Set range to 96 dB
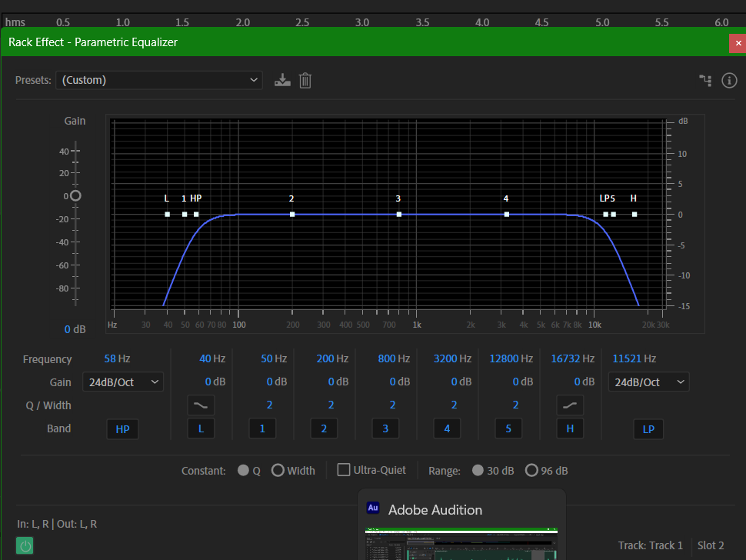746x560 pixels. point(531,471)
